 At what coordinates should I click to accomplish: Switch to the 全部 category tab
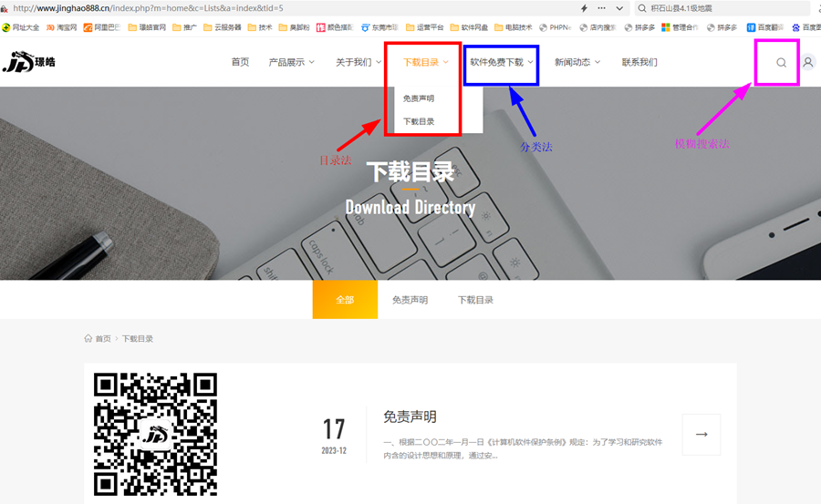(x=344, y=300)
